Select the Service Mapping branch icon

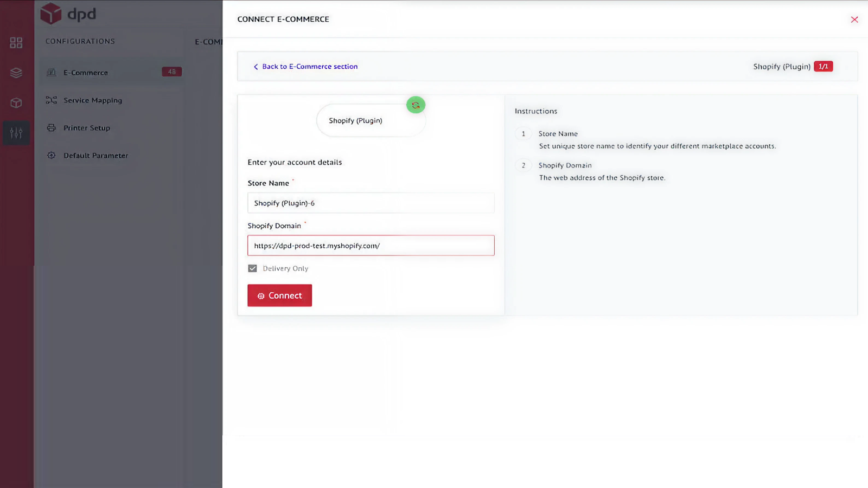pyautogui.click(x=51, y=100)
